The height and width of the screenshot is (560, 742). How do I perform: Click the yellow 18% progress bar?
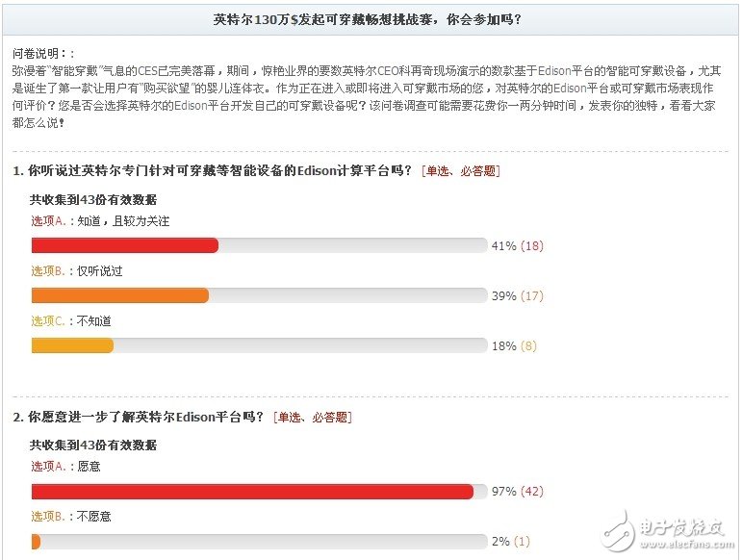pyautogui.click(x=72, y=345)
